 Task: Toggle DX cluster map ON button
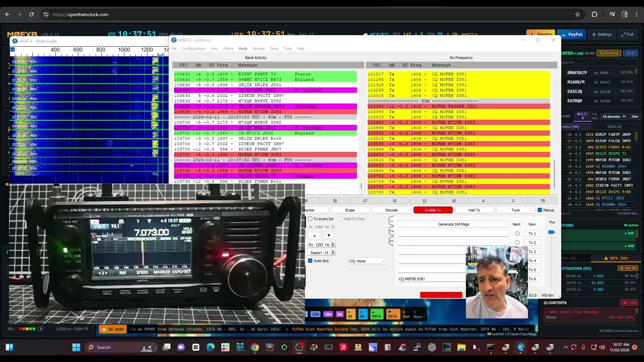tap(630, 53)
